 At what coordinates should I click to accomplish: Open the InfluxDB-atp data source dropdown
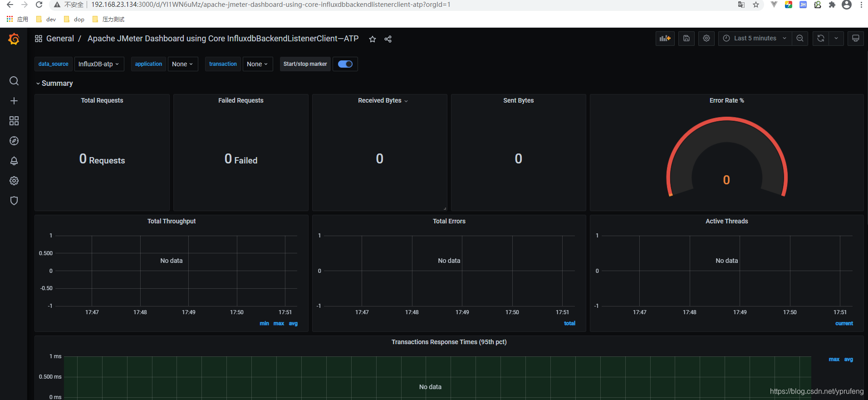[x=99, y=64]
